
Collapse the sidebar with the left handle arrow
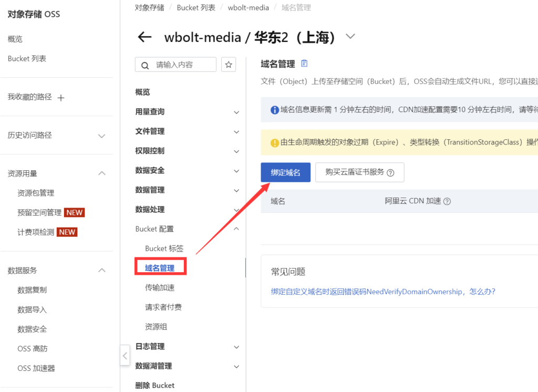[125, 356]
